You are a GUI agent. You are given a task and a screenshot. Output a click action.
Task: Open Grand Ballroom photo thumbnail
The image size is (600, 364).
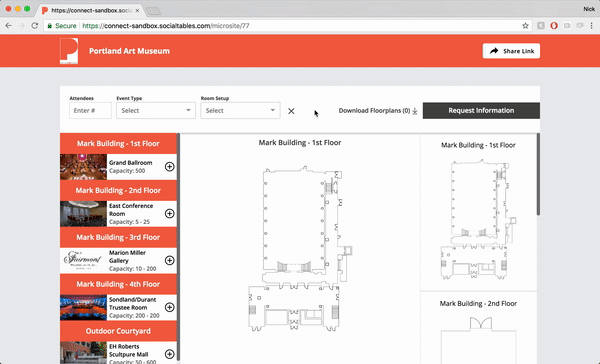click(83, 167)
